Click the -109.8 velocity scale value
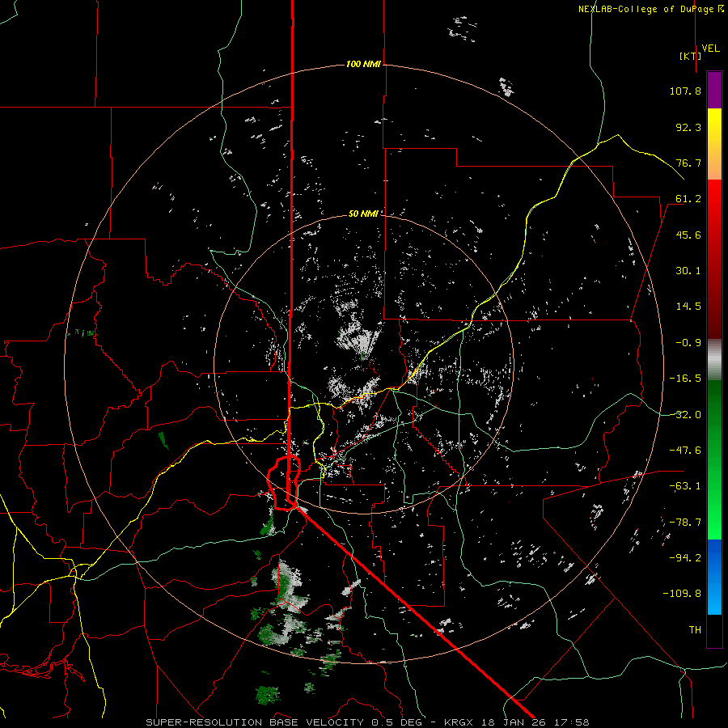Screen dimensions: 728x728 [682, 594]
